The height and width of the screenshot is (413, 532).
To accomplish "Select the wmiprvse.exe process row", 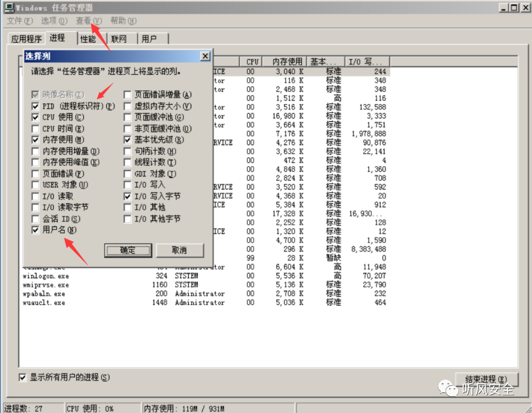I will pos(205,285).
